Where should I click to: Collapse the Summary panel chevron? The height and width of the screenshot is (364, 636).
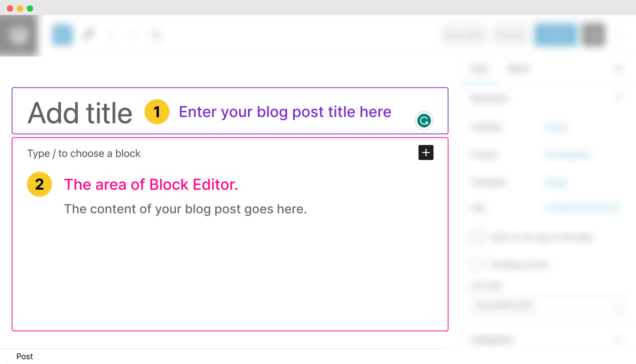coord(618,98)
